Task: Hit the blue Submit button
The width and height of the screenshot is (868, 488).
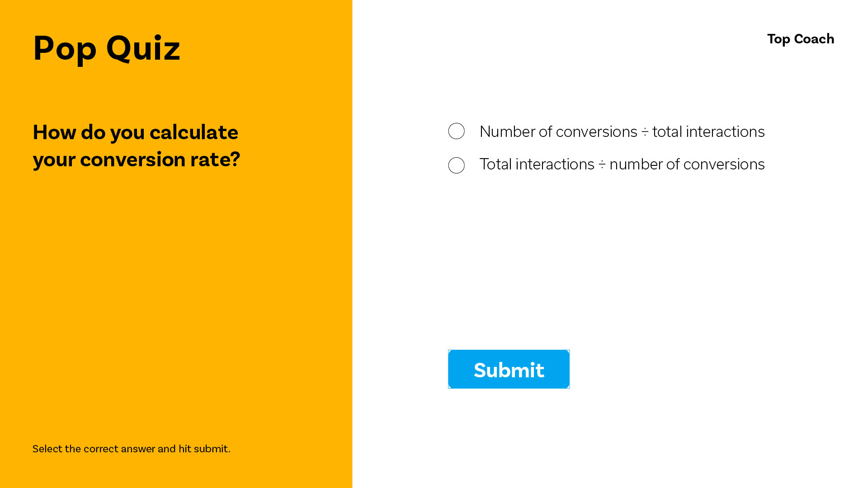Action: (509, 369)
